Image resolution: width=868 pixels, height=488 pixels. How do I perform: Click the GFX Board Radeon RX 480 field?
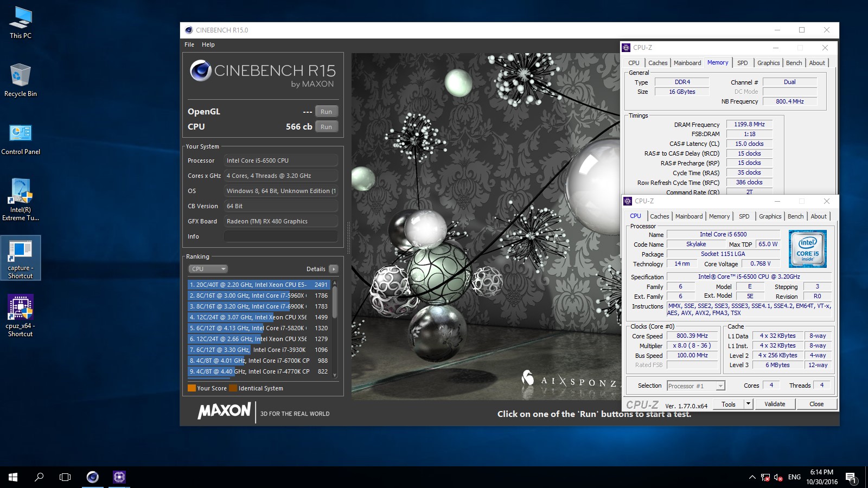coord(281,221)
